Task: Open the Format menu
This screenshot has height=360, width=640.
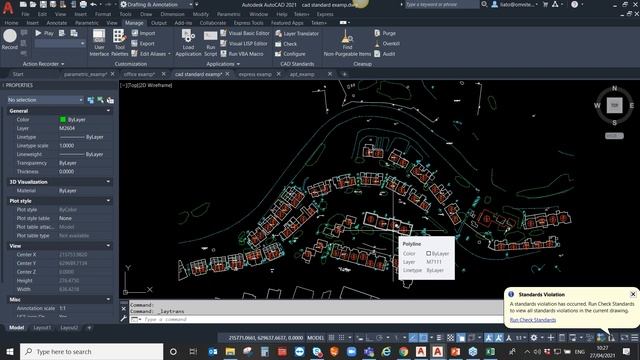Action: (103, 14)
